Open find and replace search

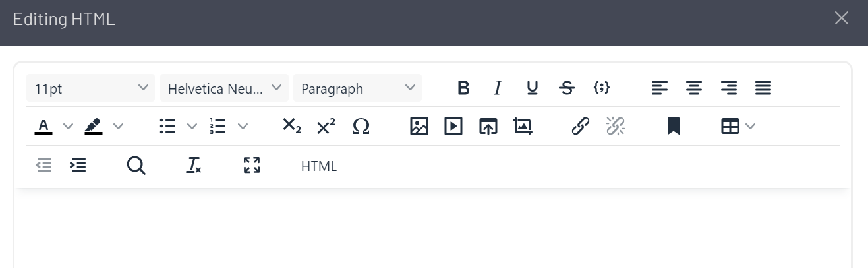point(136,166)
